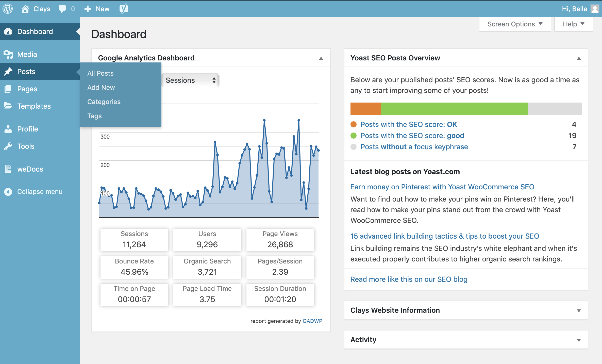Image resolution: width=602 pixels, height=364 pixels.
Task: Click the Collapse menu label
Action: (x=40, y=192)
